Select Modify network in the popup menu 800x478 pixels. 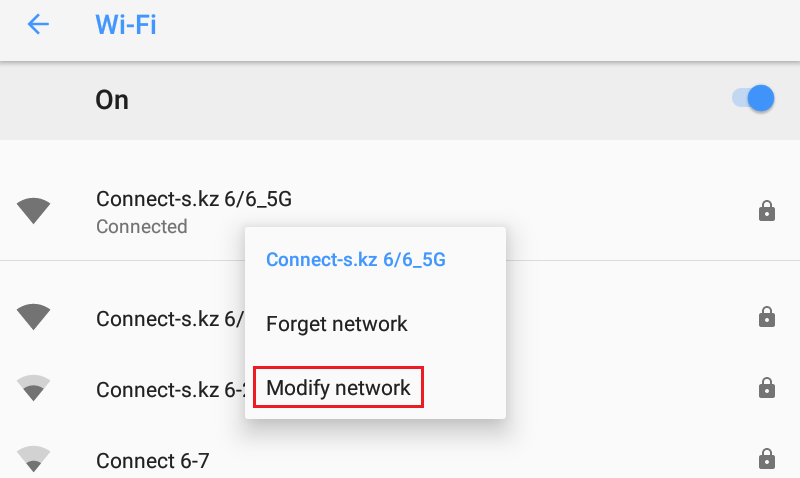pyautogui.click(x=338, y=388)
